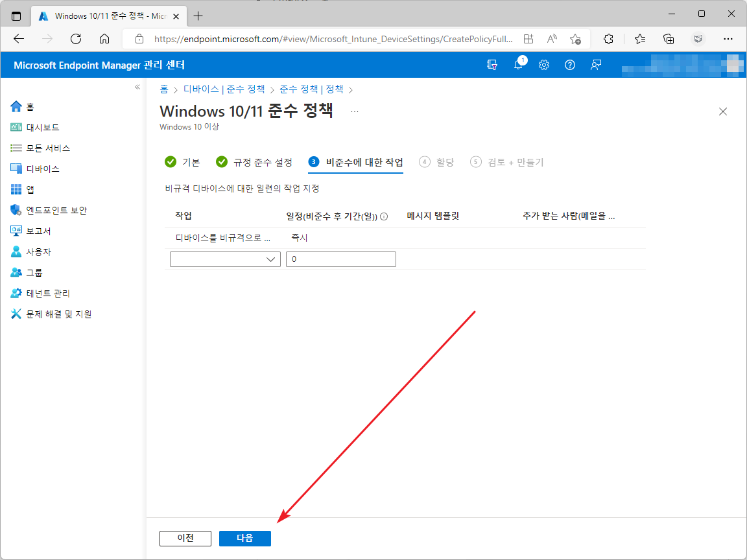This screenshot has width=747, height=560.
Task: Click the 이전 (Previous) button
Action: pos(185,538)
